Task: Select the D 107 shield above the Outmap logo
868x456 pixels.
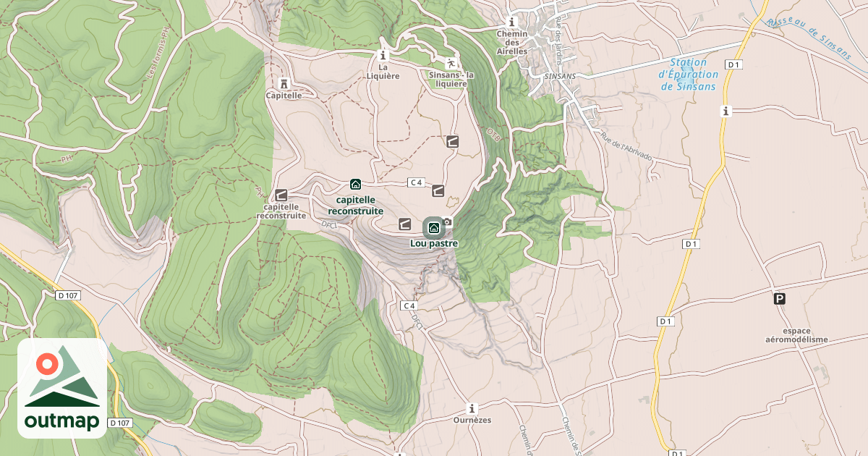Action: click(x=67, y=295)
